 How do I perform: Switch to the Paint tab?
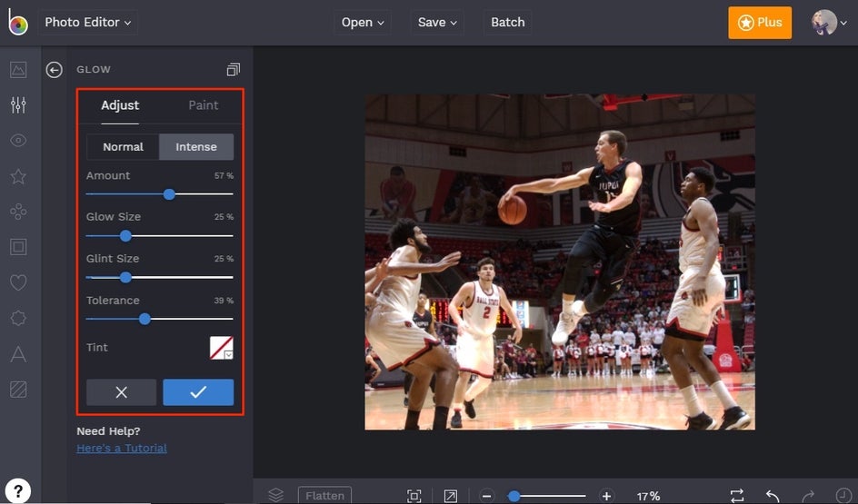tap(203, 105)
